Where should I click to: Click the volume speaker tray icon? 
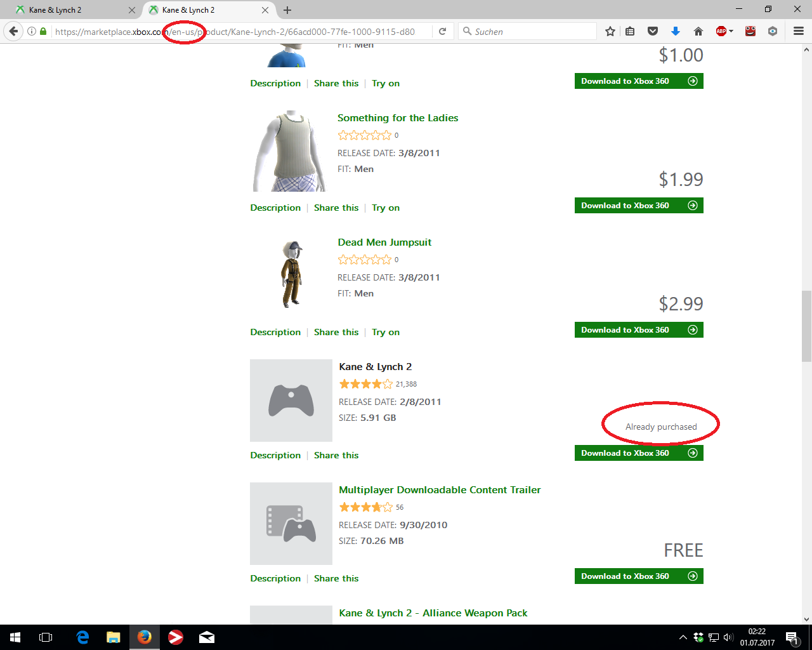[x=728, y=637]
